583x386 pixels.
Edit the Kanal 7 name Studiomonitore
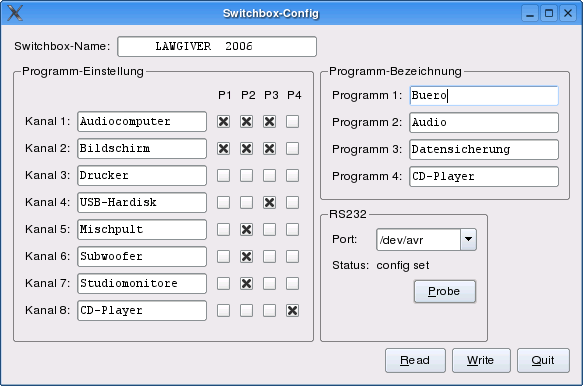pyautogui.click(x=142, y=284)
